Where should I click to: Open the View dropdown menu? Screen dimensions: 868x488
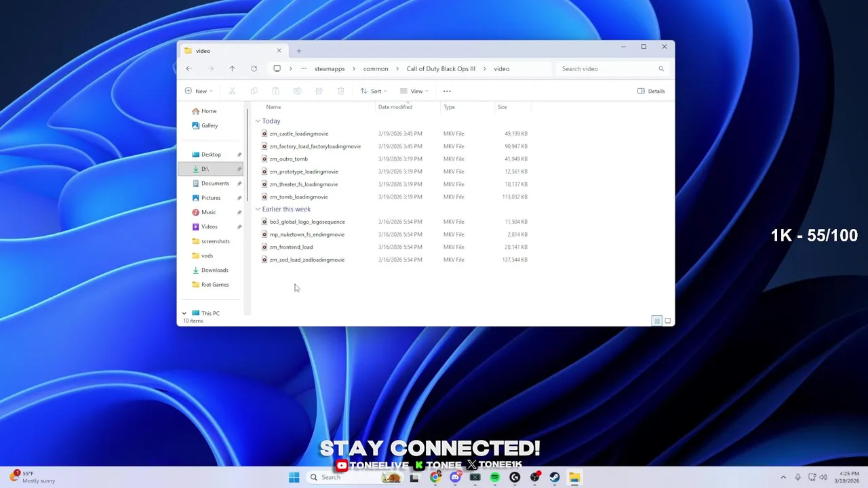[x=414, y=91]
